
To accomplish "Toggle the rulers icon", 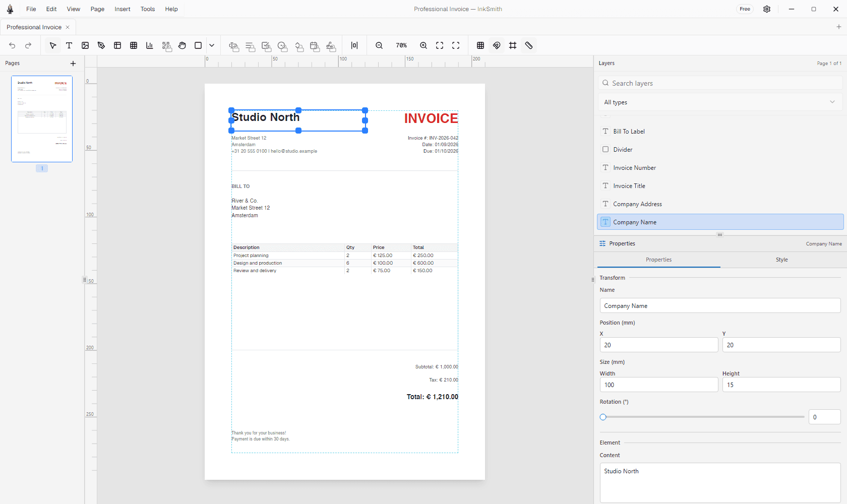I will (x=529, y=45).
